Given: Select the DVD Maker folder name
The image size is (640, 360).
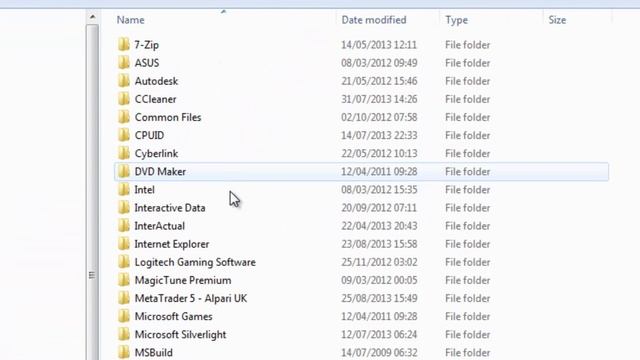Looking at the screenshot, I should click(160, 171).
